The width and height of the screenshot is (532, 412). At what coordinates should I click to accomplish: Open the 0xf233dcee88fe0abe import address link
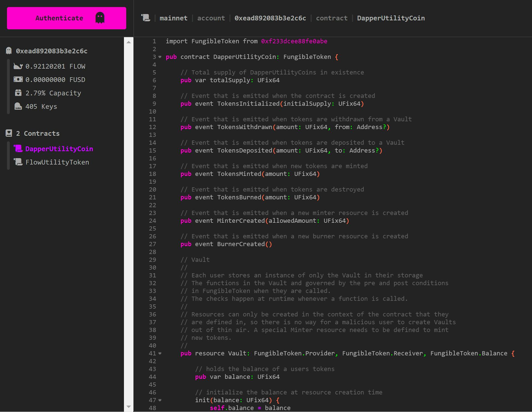pyautogui.click(x=294, y=41)
